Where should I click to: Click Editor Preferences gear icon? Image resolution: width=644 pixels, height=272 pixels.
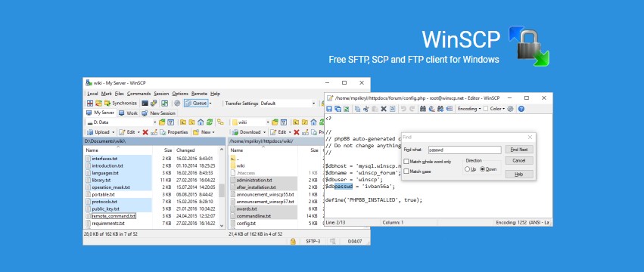(x=510, y=109)
